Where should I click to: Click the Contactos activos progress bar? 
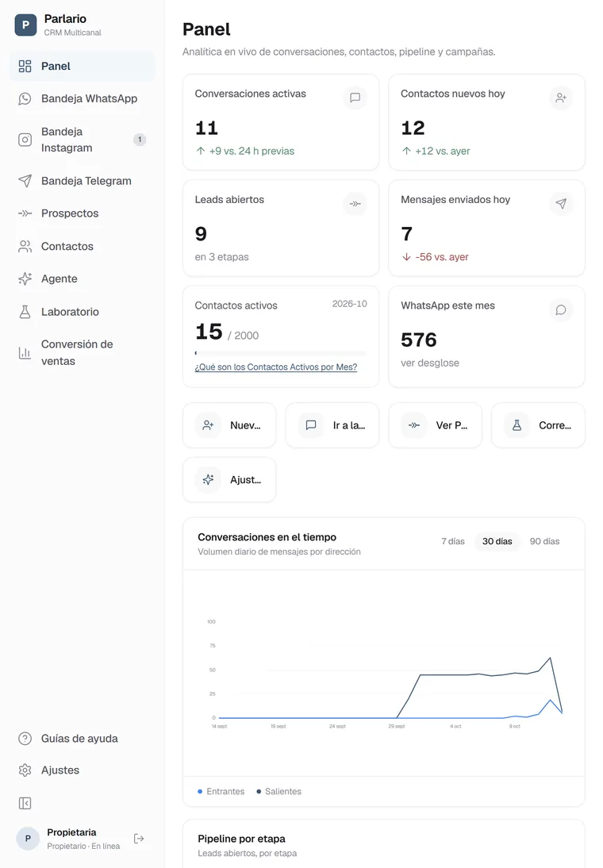(x=281, y=352)
